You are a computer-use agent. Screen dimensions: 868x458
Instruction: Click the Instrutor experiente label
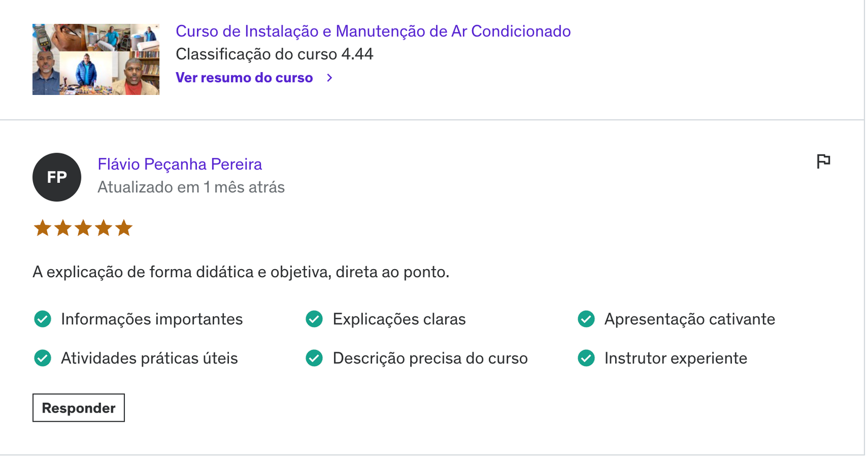(x=676, y=358)
